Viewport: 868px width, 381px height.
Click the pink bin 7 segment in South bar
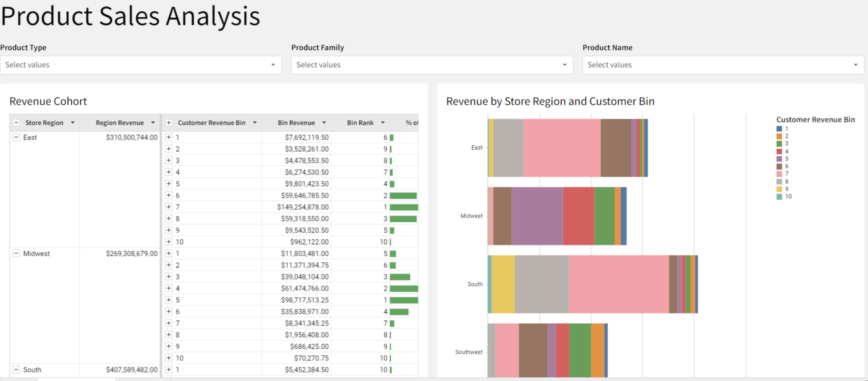(619, 284)
